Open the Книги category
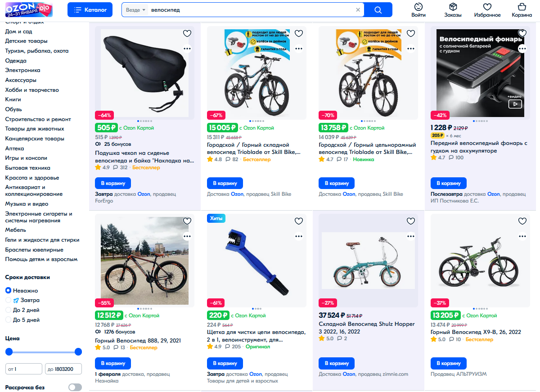The image size is (540, 392). [13, 99]
